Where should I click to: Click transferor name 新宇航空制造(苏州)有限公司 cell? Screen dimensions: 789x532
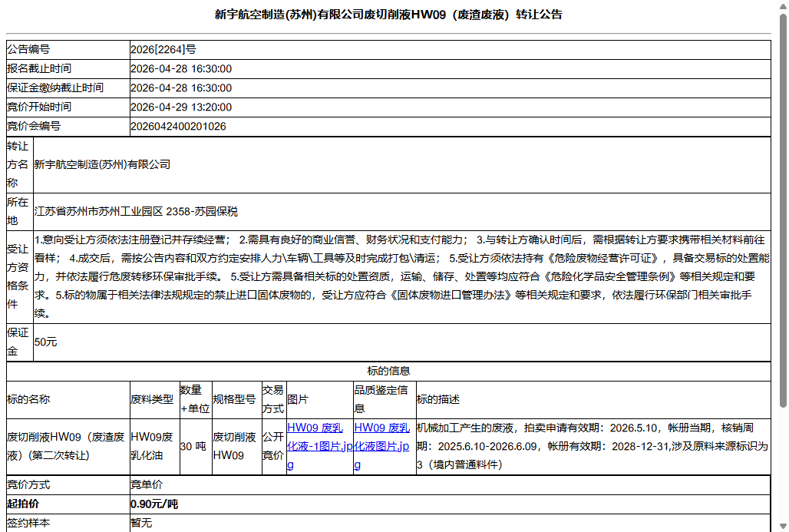pos(402,164)
